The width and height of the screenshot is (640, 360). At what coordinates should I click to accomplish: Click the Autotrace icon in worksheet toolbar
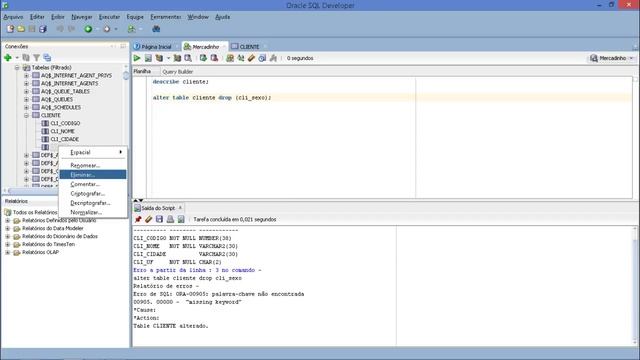[177, 58]
